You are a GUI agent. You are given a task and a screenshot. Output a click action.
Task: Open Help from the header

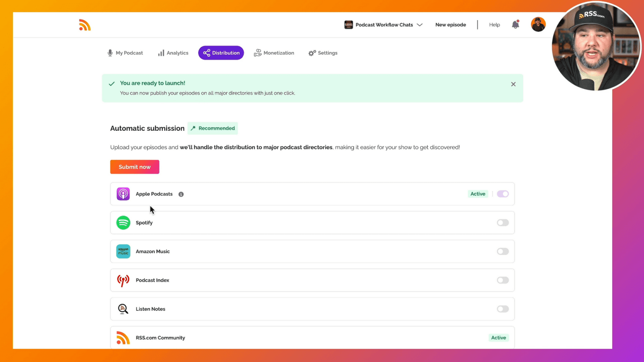click(x=494, y=25)
